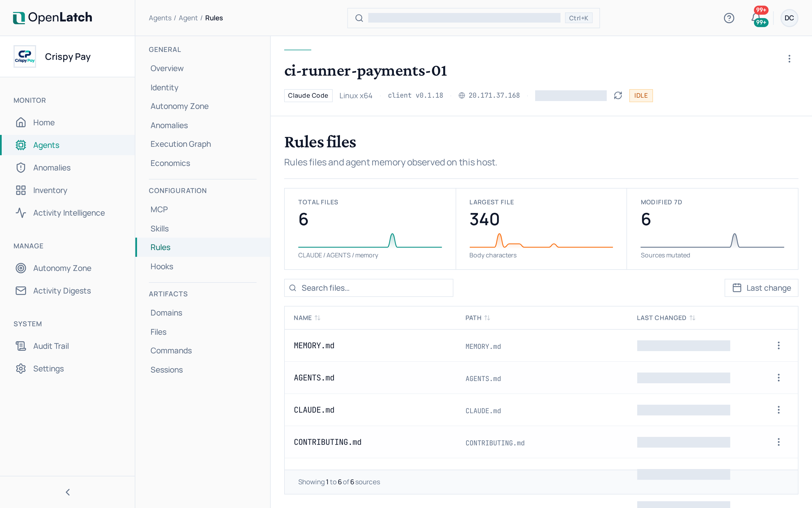The image size is (812, 508).
Task: Open the MCP configuration page
Action: pos(203,209)
